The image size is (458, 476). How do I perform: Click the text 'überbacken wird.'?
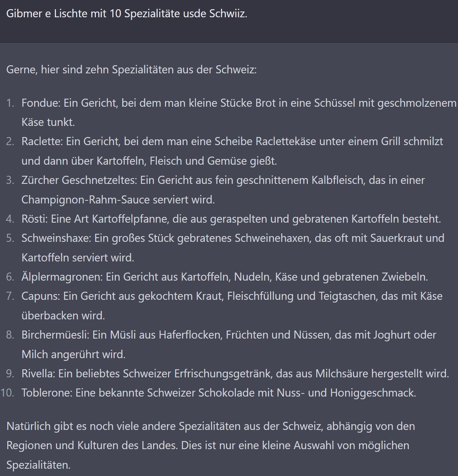[x=63, y=315]
